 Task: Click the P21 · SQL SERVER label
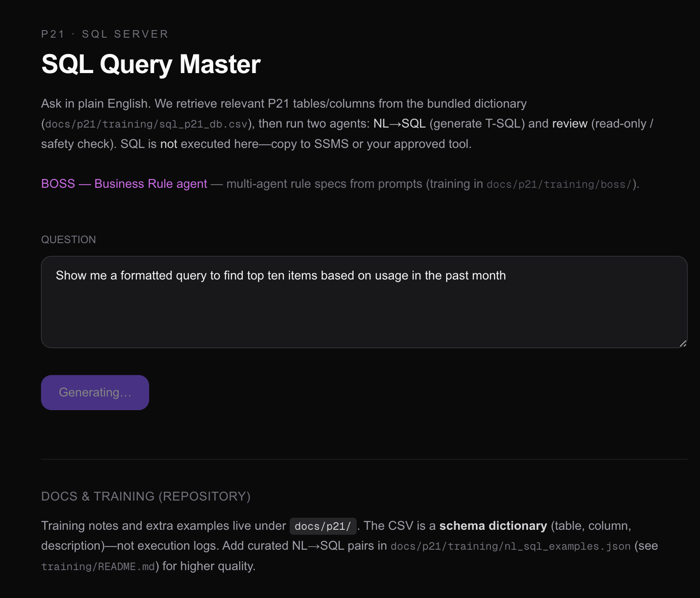coord(105,34)
